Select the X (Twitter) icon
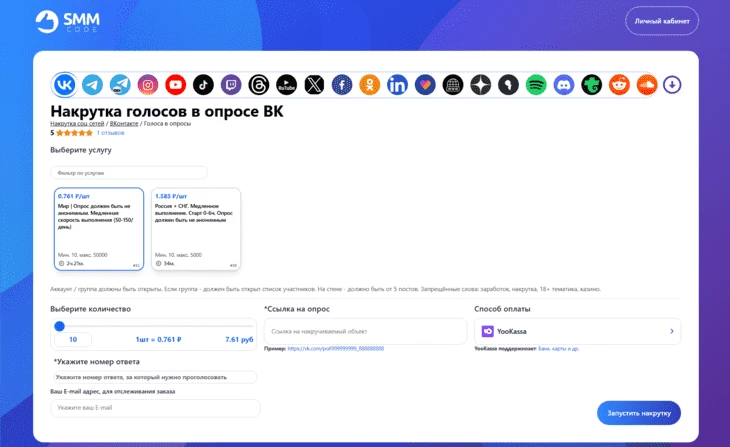 314,85
